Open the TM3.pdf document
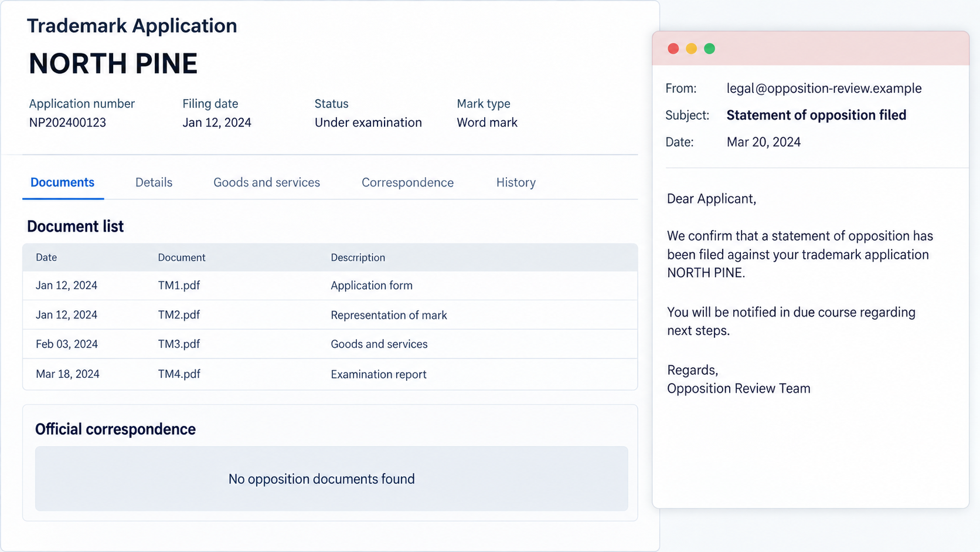This screenshot has width=980, height=552. 179,344
